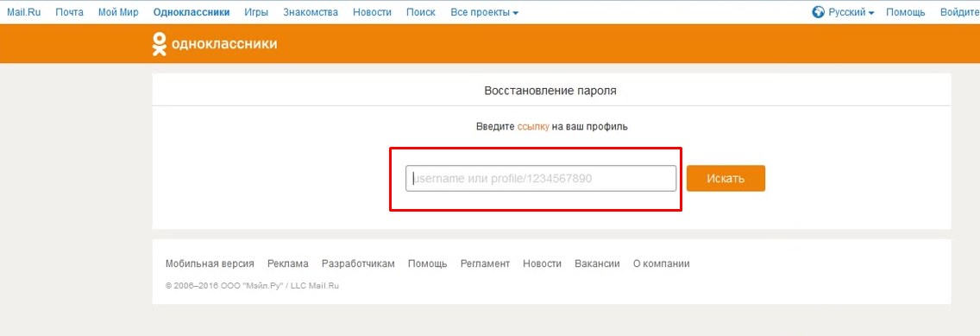Select Одноклассники in top navigation
This screenshot has width=980, height=336.
coord(191,12)
